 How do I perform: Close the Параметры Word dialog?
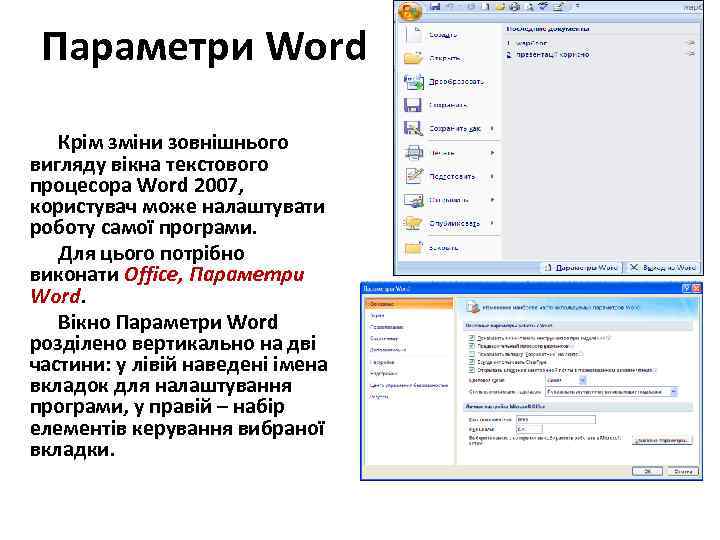tap(696, 288)
